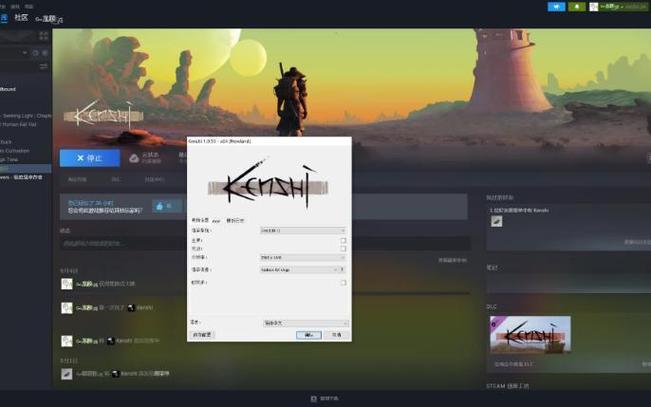
Task: Click the Kenshi DLC thumbnail image
Action: [x=530, y=334]
